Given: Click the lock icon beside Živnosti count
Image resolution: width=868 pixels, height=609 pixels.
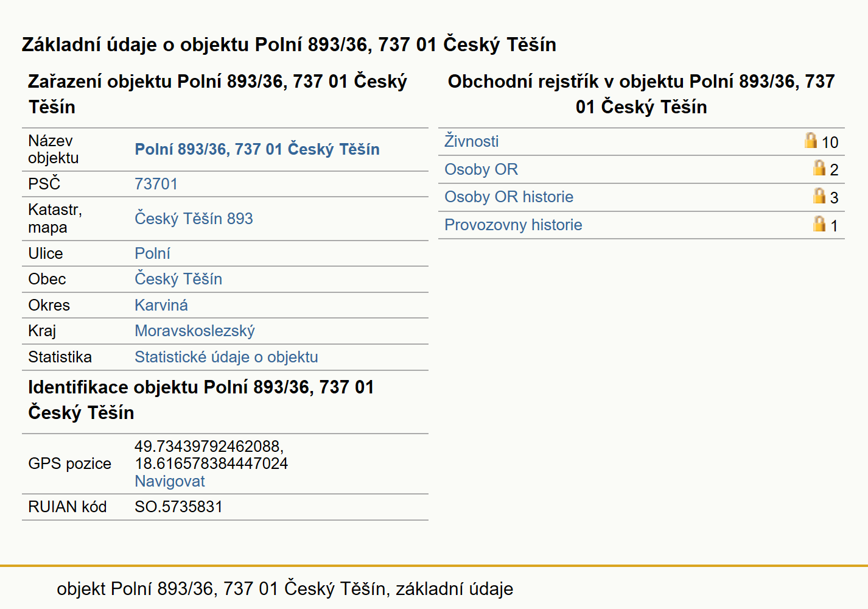Looking at the screenshot, I should click(x=811, y=141).
